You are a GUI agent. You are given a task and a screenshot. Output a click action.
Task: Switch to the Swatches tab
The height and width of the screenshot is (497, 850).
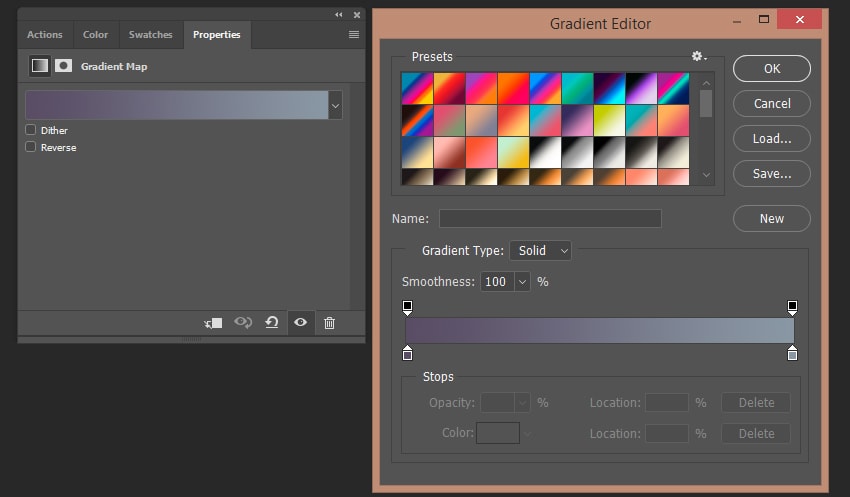click(150, 34)
